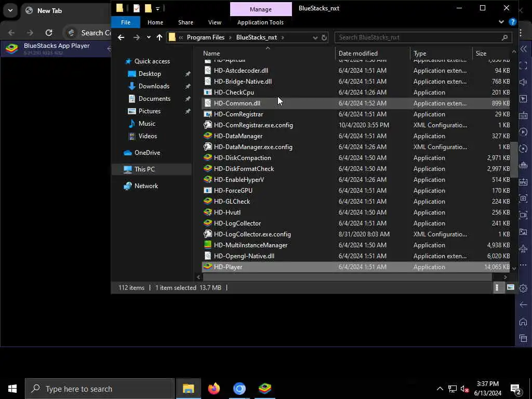Take a screenshot using the BlueStacks camera icon
Image resolution: width=532 pixels, height=399 pixels.
523,198
